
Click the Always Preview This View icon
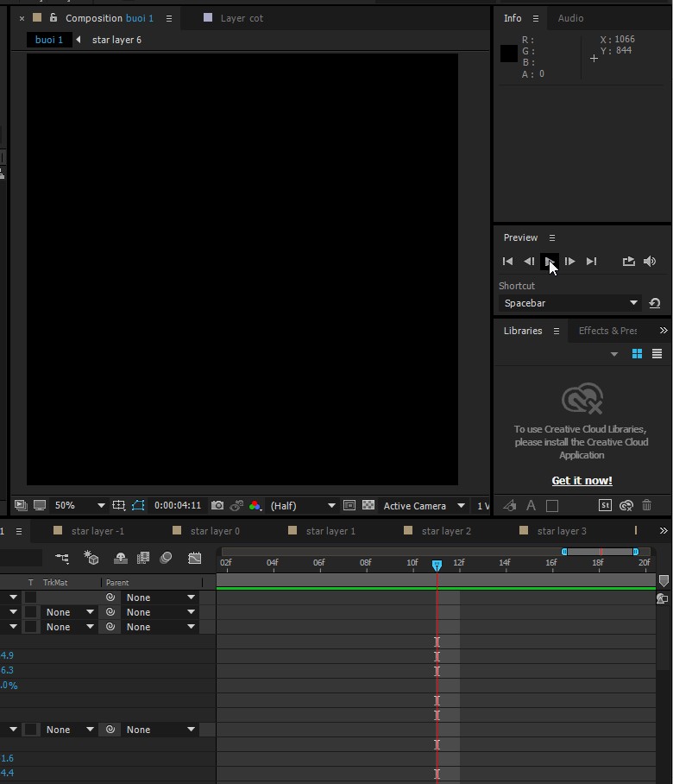click(x=21, y=505)
